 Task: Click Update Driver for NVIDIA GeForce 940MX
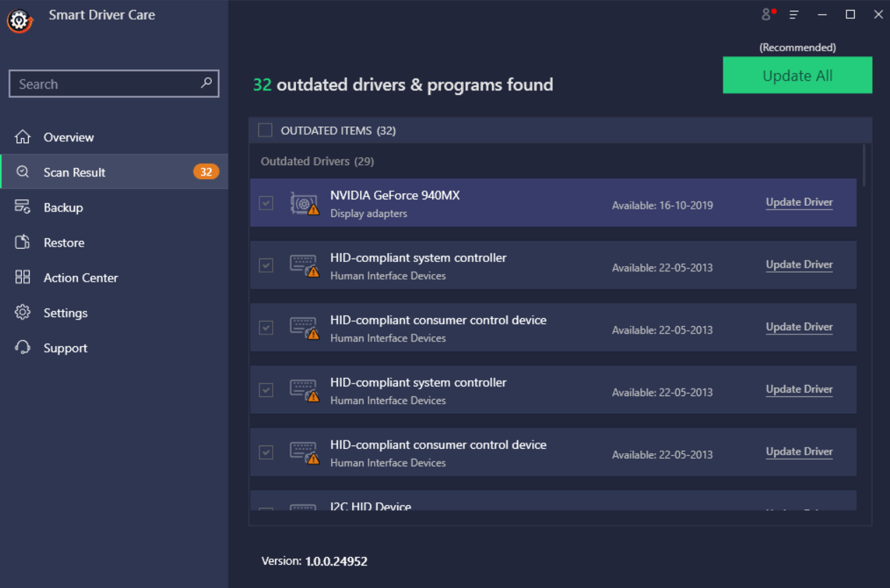tap(799, 202)
